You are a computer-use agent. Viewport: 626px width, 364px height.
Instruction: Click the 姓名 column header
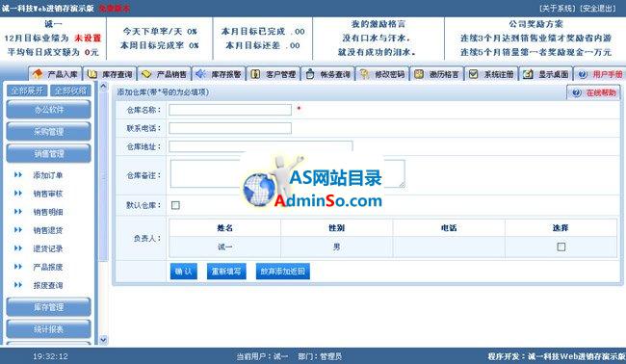coord(224,228)
